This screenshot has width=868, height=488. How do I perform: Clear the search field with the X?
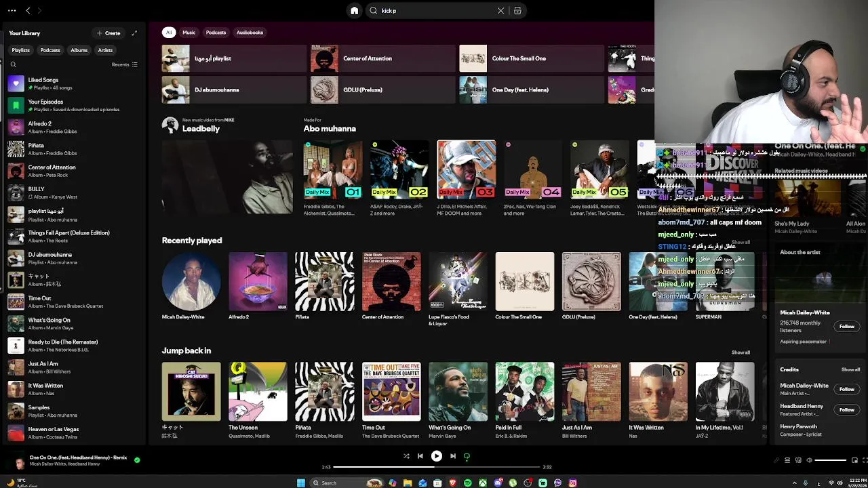(x=500, y=11)
